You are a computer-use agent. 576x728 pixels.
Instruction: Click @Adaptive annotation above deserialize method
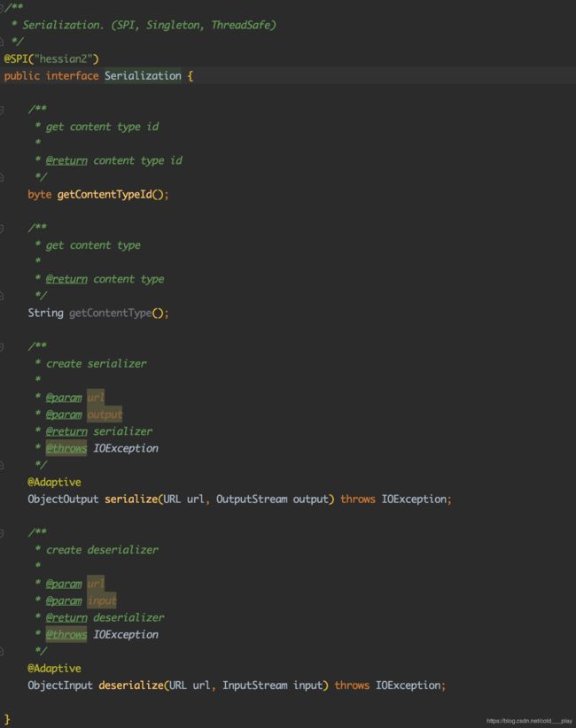coord(54,668)
